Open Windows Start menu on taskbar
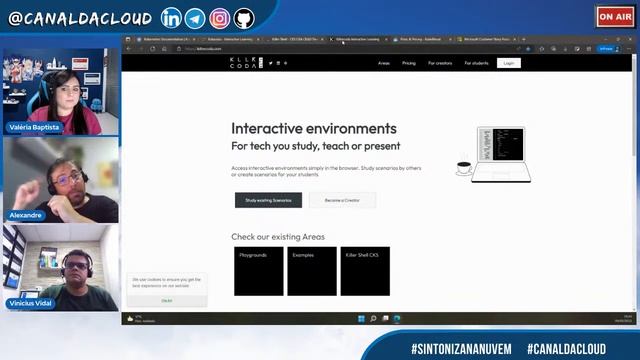Image resolution: width=640 pixels, height=360 pixels. point(361,318)
